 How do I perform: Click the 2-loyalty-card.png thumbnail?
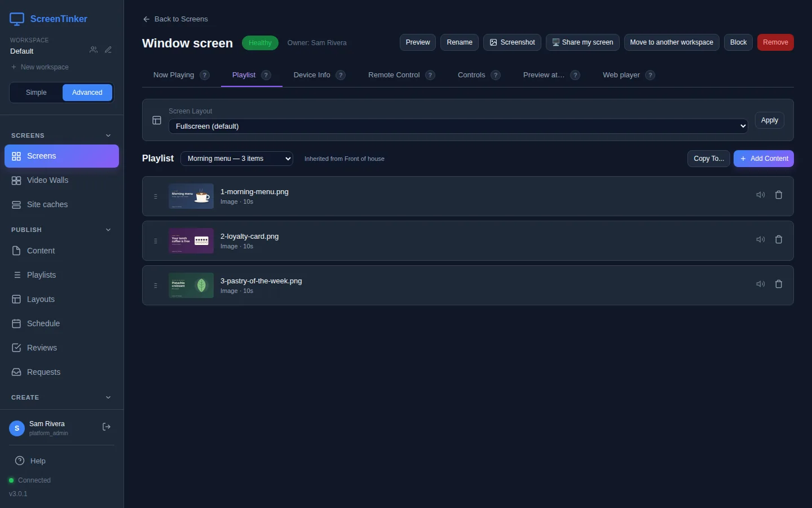(x=191, y=241)
